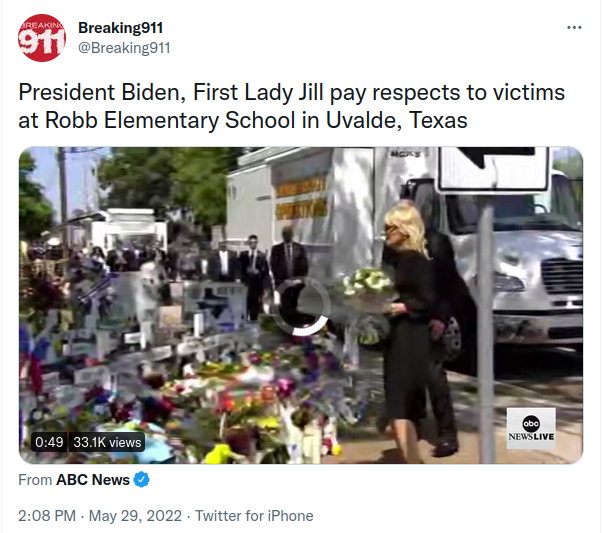Open the @Breaking911 handle link
The width and height of the screenshot is (603, 533).
[x=124, y=48]
